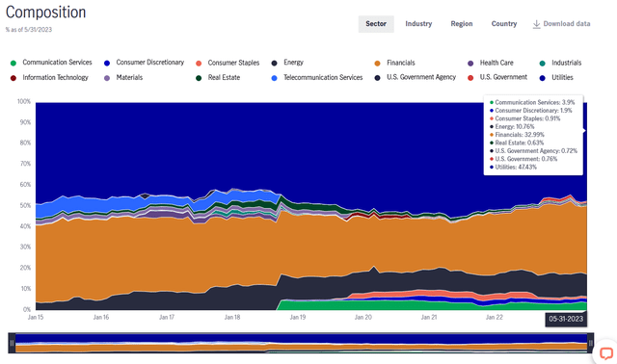Screen dimensions: 617x364
Task: Click the 100% y-axis label
Action: point(24,101)
